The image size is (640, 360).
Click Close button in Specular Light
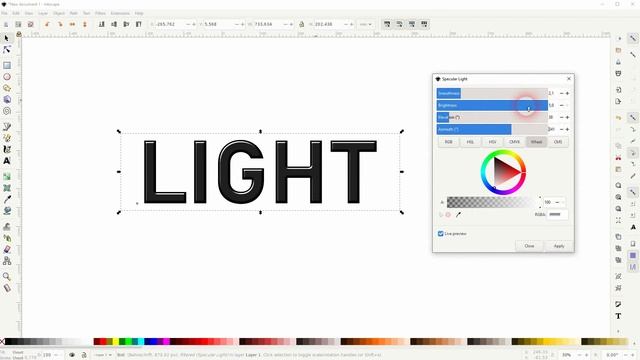[529, 246]
